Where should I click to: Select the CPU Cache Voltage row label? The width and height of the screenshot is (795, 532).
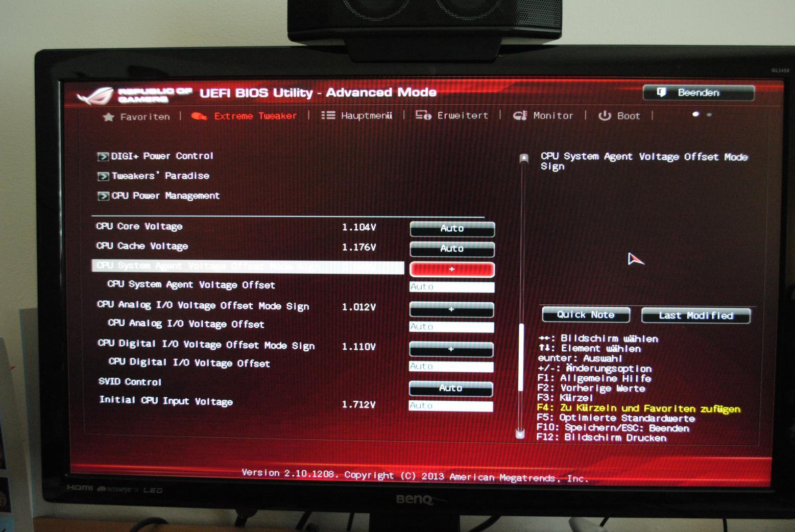click(x=142, y=246)
